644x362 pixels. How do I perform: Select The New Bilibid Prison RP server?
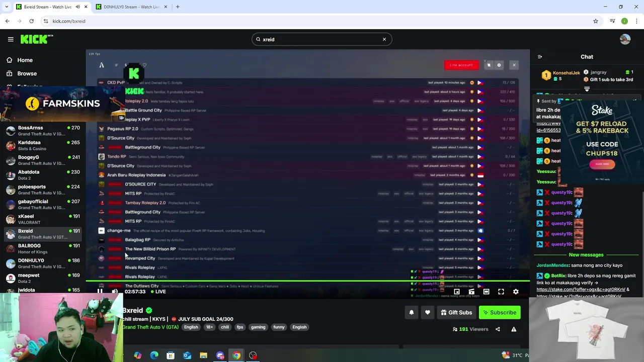pos(307,249)
